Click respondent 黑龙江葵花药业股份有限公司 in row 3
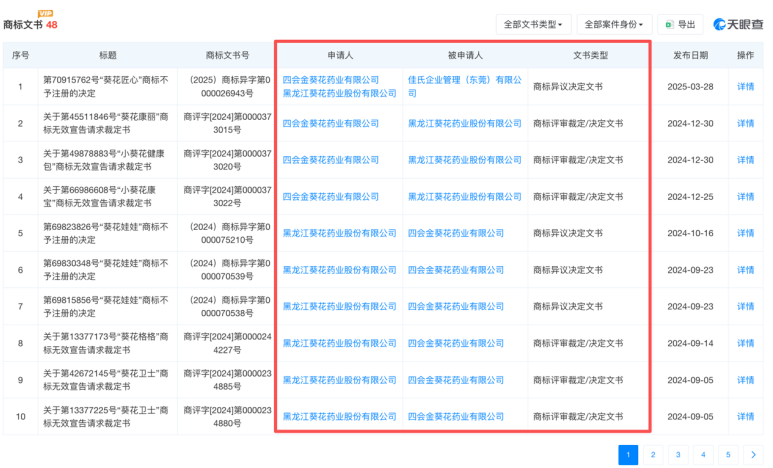Screen dimensions: 773x468 [464, 160]
